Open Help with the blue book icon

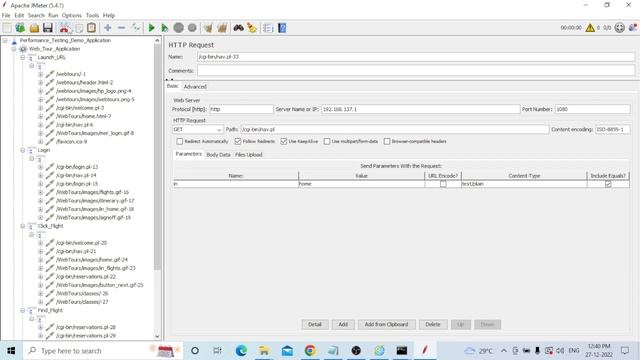[282, 28]
